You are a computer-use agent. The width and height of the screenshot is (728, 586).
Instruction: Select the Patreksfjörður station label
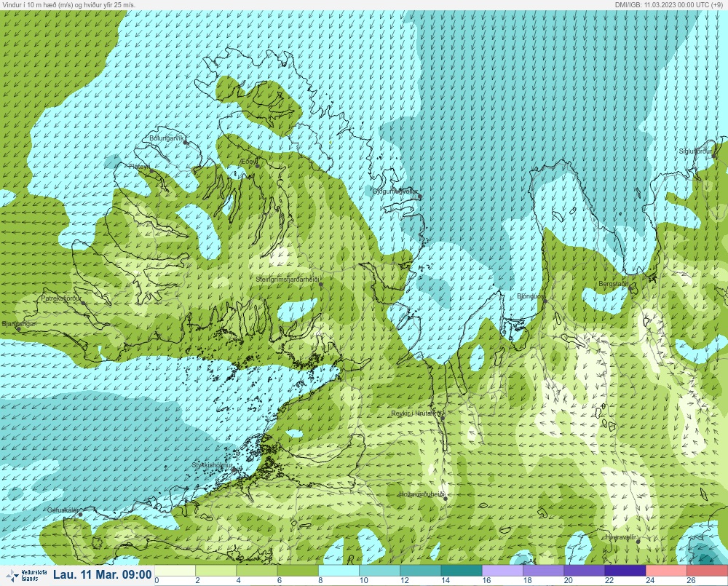(61, 298)
